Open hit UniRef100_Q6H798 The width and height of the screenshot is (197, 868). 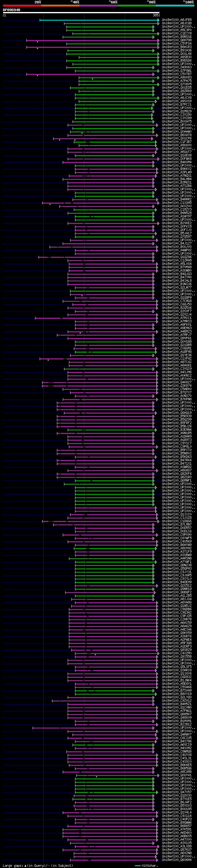click(177, 40)
